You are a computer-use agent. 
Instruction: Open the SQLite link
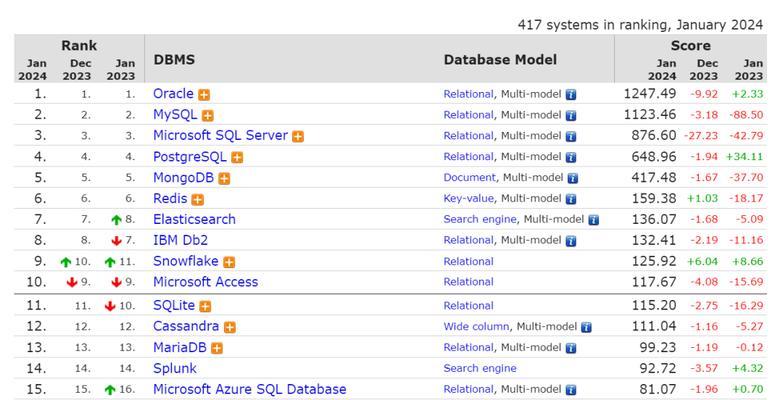coord(174,305)
